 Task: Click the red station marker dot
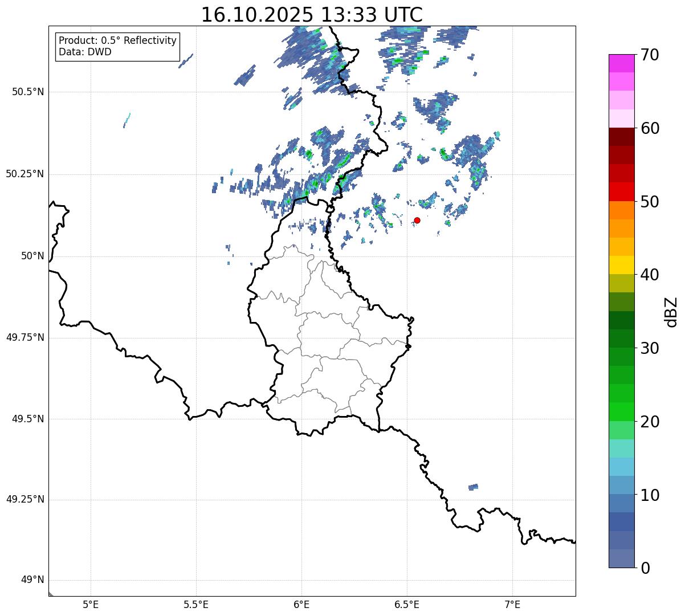coord(417,220)
